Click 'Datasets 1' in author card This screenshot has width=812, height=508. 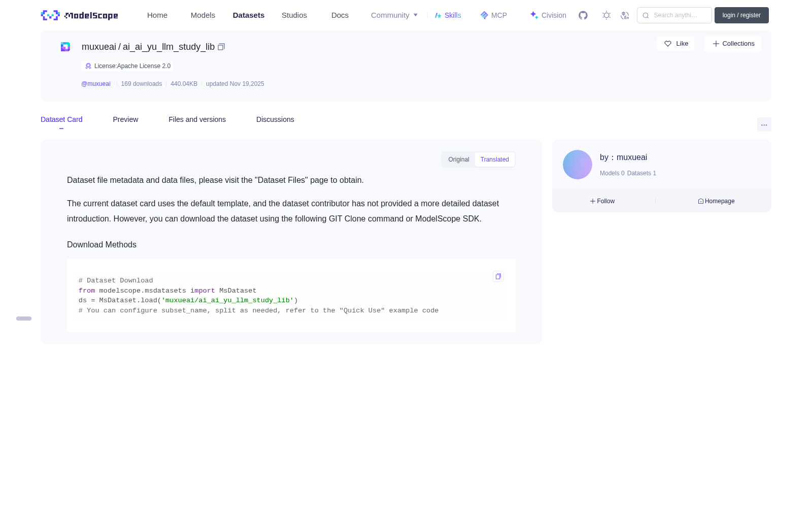tap(641, 173)
